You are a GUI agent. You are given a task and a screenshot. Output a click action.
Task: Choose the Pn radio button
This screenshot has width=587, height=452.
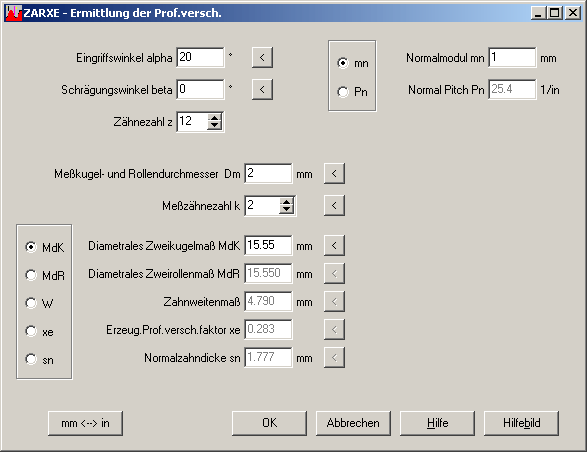(x=343, y=92)
